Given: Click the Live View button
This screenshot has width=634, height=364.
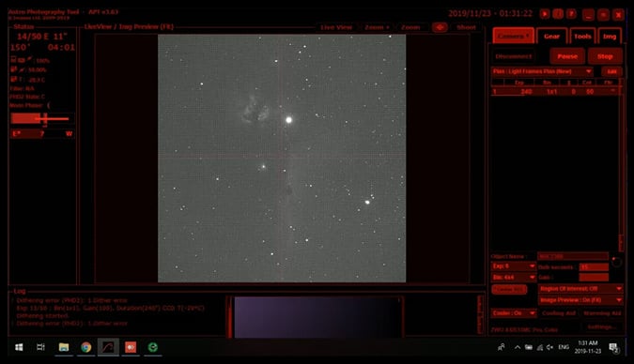Looking at the screenshot, I should [336, 27].
